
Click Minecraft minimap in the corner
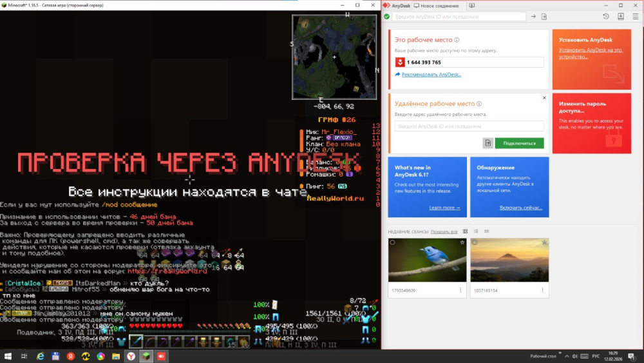click(x=334, y=57)
